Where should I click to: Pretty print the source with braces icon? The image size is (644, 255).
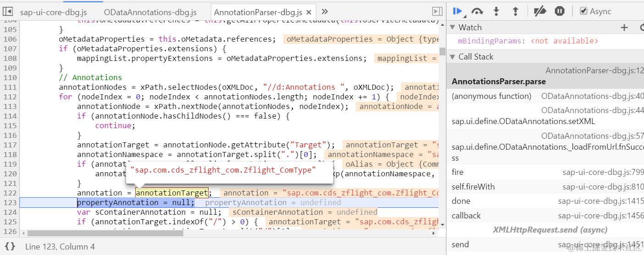coord(10,246)
